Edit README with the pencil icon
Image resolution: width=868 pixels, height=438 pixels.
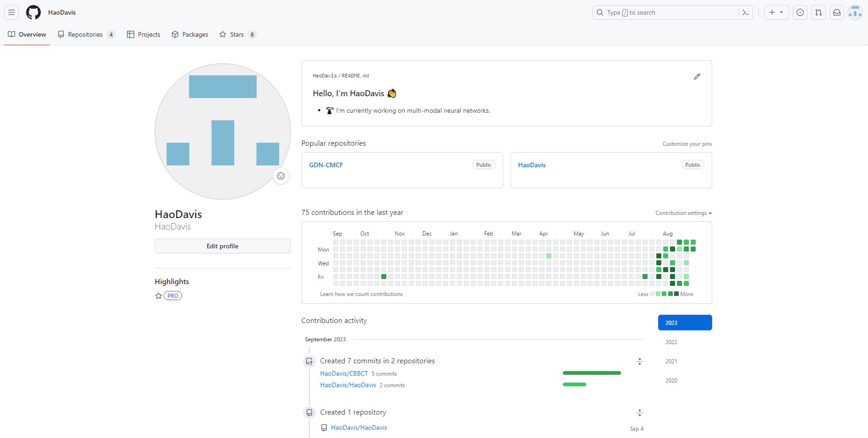pos(697,77)
